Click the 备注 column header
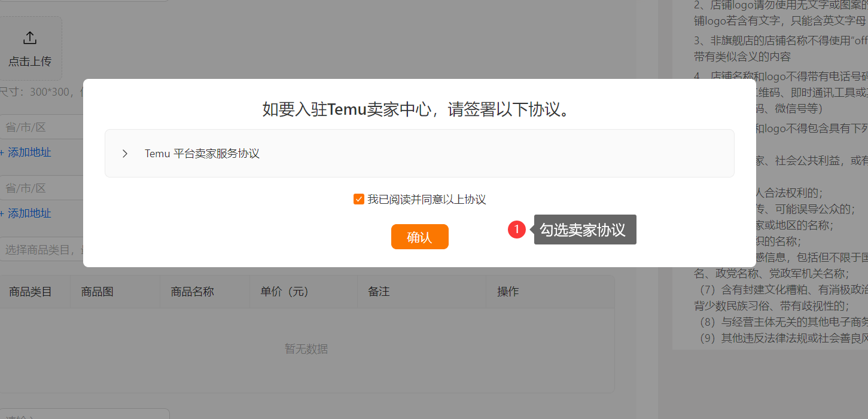The height and width of the screenshot is (419, 868). click(379, 292)
